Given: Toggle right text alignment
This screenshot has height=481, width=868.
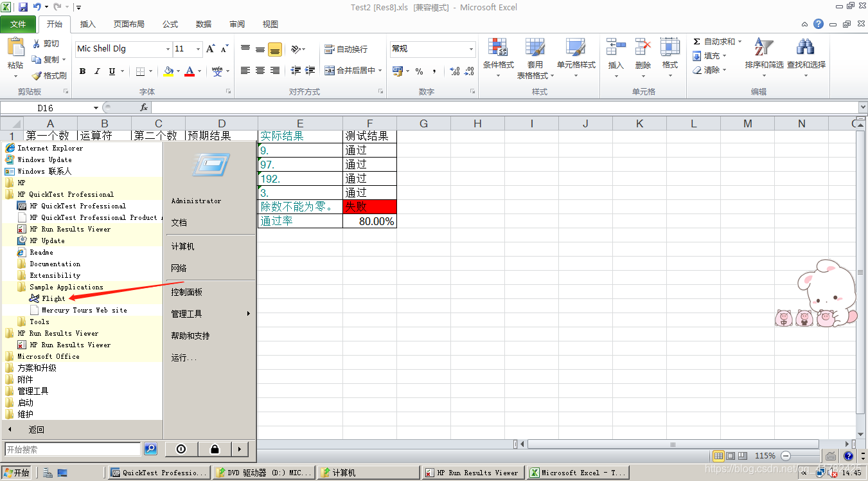Looking at the screenshot, I should pos(275,71).
